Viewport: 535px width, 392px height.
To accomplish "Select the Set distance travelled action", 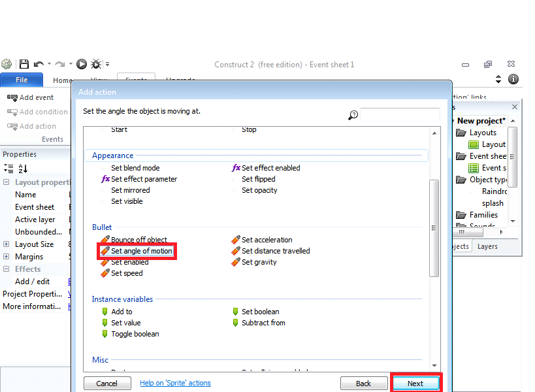I will tap(270, 251).
